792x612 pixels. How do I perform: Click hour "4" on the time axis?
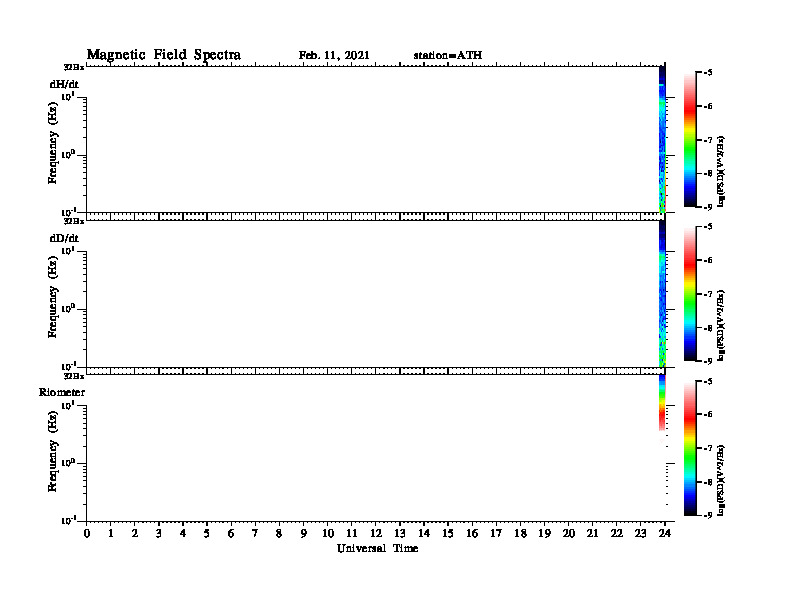[183, 534]
